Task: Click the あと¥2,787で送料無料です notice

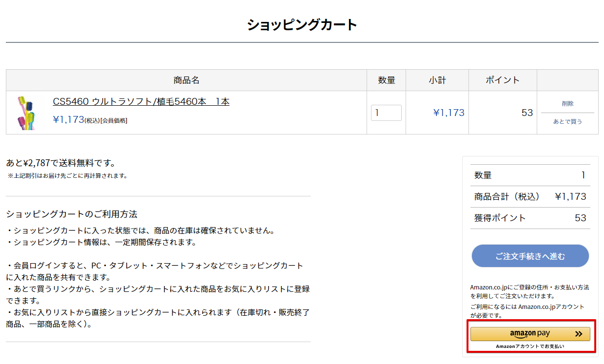Action: 61,163
